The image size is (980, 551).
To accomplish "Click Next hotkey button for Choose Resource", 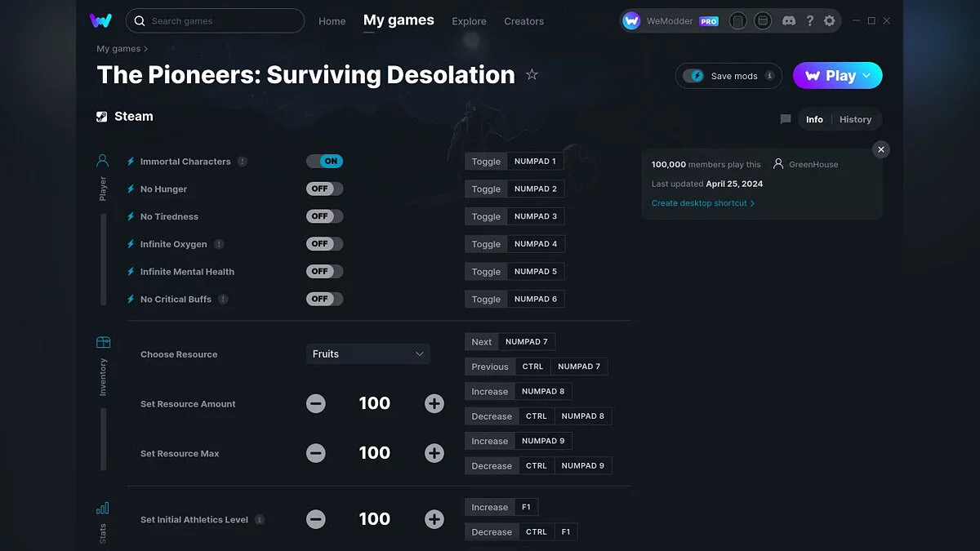I will pyautogui.click(x=482, y=342).
